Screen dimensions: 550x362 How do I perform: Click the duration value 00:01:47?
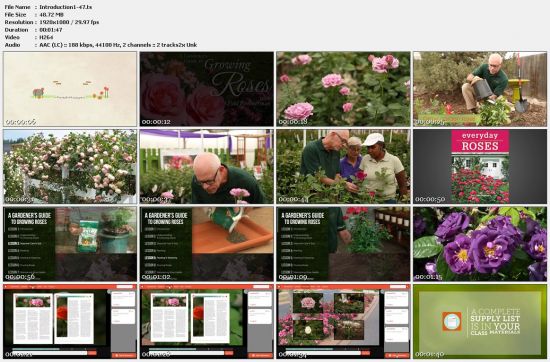(51, 30)
